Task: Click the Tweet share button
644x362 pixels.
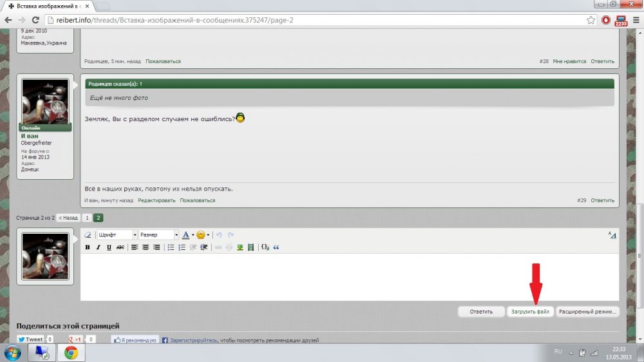Action: [x=30, y=339]
